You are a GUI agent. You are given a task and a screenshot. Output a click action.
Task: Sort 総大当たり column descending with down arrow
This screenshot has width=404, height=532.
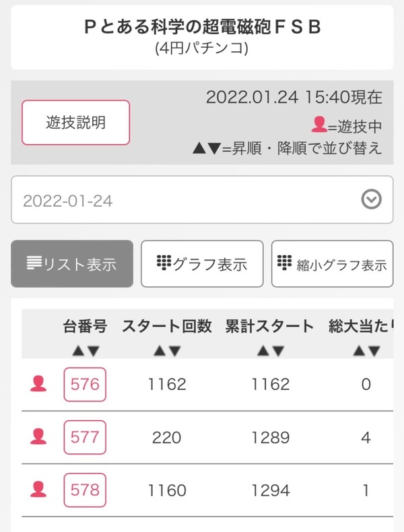tap(374, 350)
